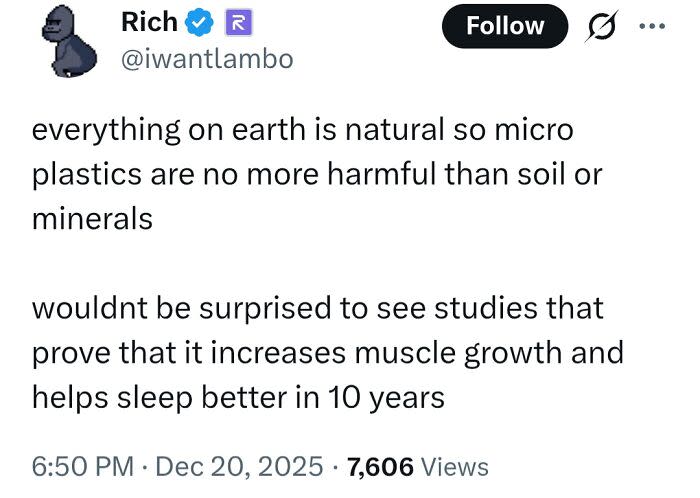This screenshot has width=700, height=498.
Task: Follow the Rich account
Action: [505, 26]
